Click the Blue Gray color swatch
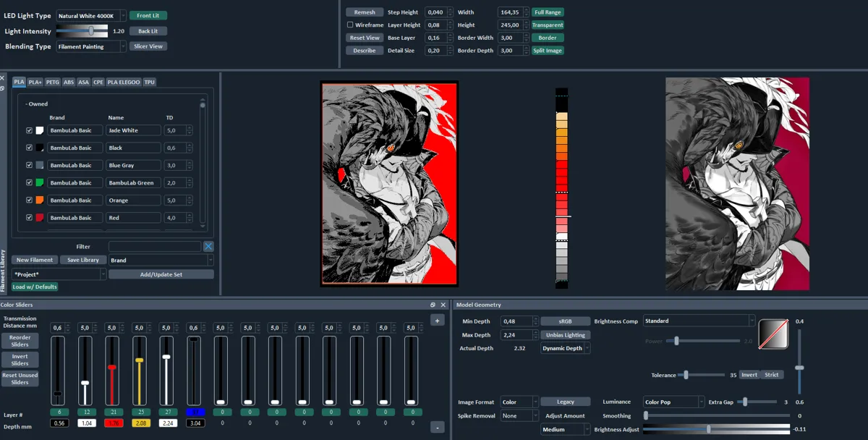The width and height of the screenshot is (868, 440). tap(40, 165)
